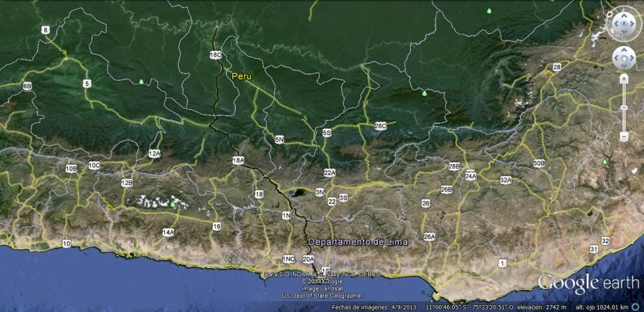
Task: Select the Perú country label
Action: [242, 76]
